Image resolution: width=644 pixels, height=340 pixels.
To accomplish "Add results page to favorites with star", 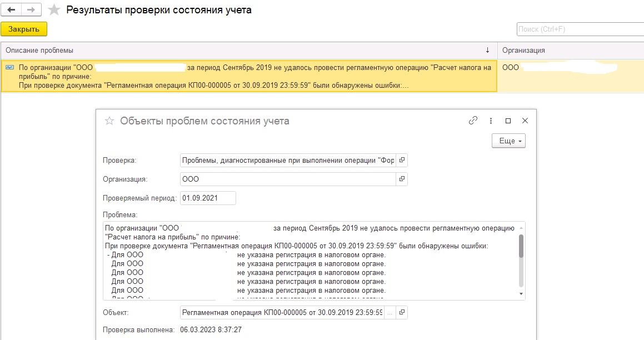I will (x=54, y=10).
